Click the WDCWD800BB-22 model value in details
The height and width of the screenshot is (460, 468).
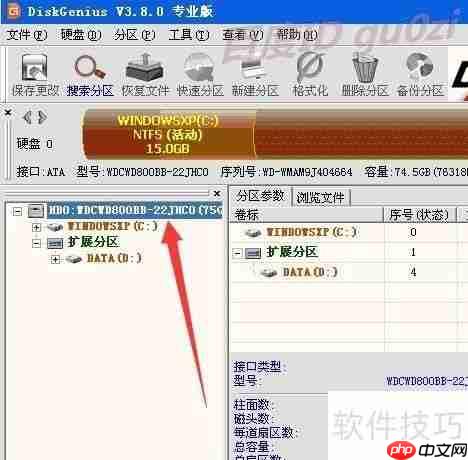point(427,381)
